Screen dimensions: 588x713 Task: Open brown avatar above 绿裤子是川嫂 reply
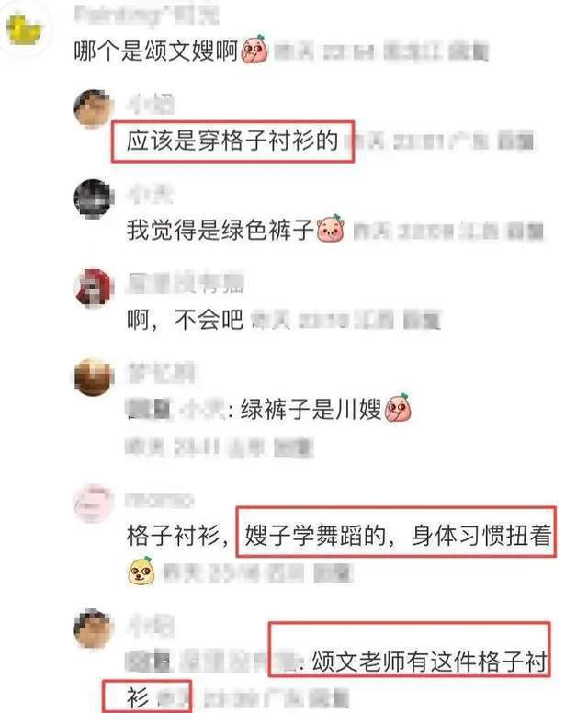pos(93,378)
